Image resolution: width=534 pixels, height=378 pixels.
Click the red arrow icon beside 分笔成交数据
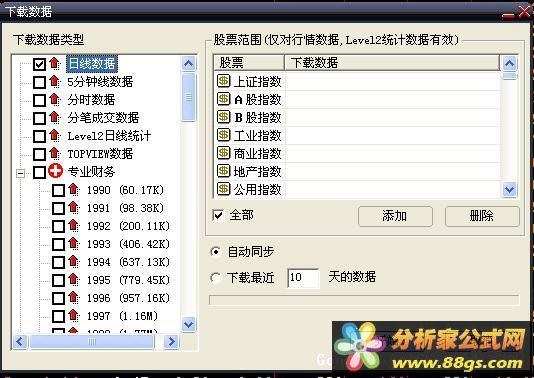(54, 117)
